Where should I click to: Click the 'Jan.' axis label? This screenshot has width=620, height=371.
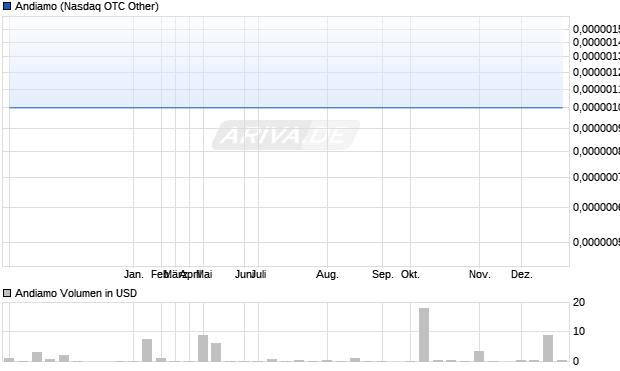pos(134,274)
